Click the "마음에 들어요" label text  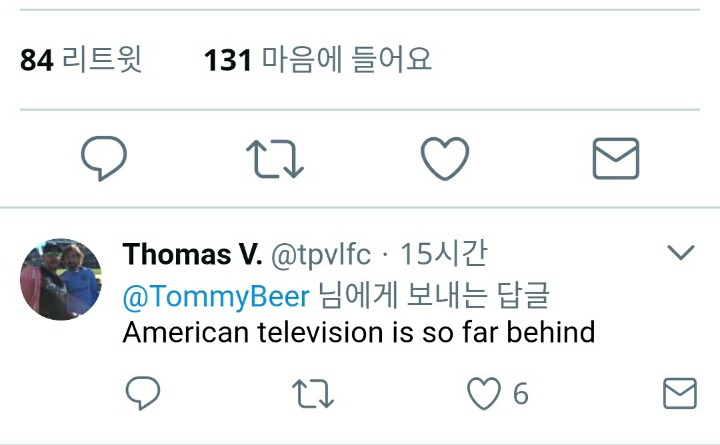point(347,60)
